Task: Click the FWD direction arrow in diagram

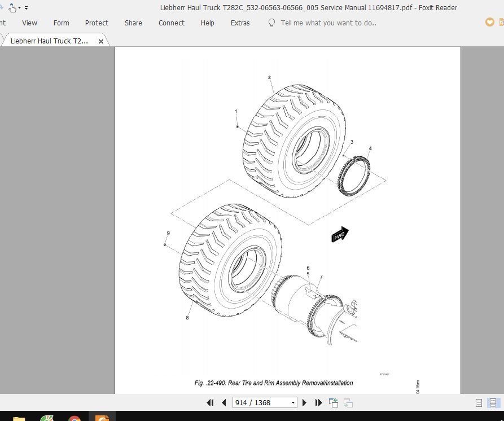Action: point(340,235)
